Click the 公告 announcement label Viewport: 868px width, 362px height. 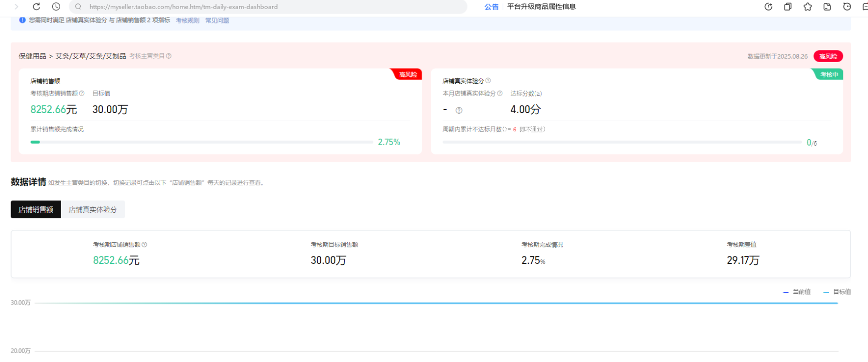pyautogui.click(x=491, y=7)
